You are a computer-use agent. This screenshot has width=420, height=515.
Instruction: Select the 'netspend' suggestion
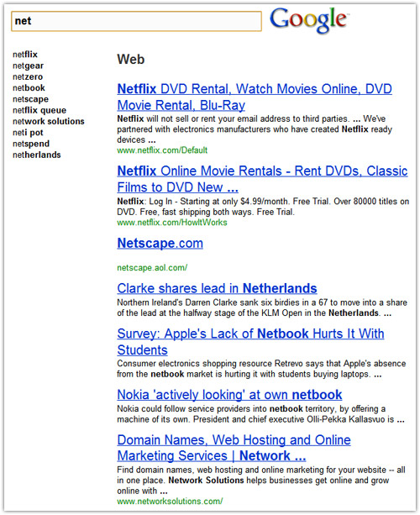click(31, 144)
